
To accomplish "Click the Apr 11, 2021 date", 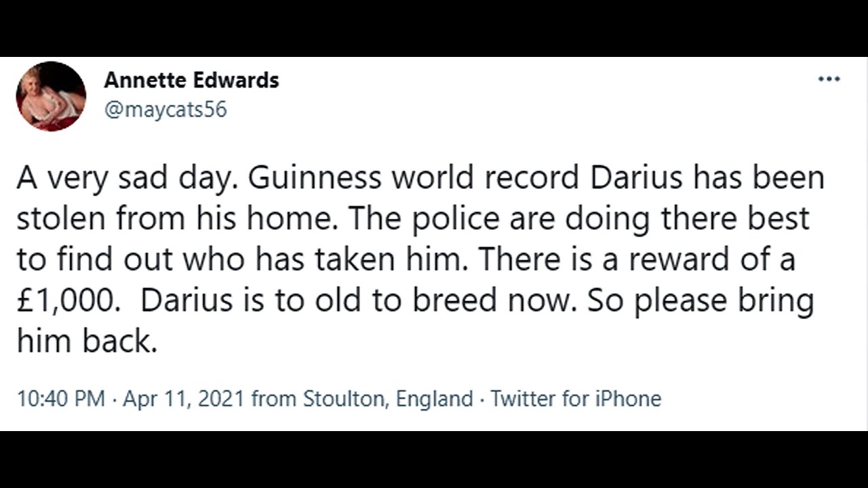I will coord(183,399).
